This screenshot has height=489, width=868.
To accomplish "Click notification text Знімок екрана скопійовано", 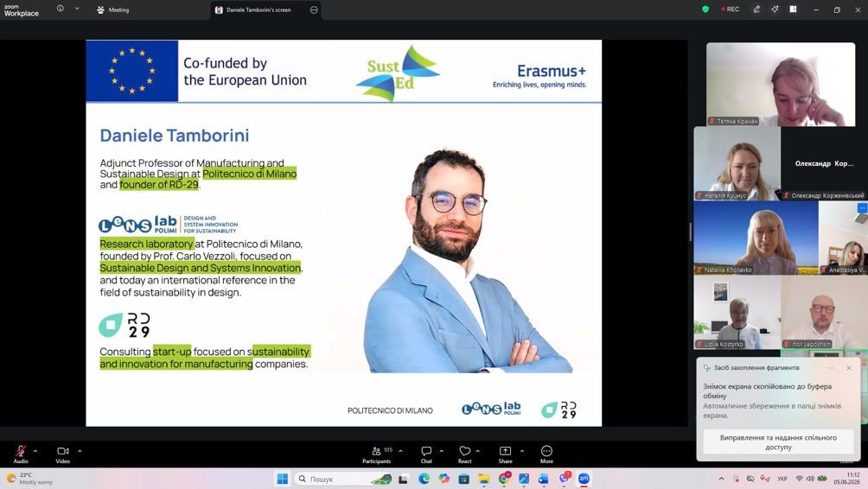I will tap(767, 391).
